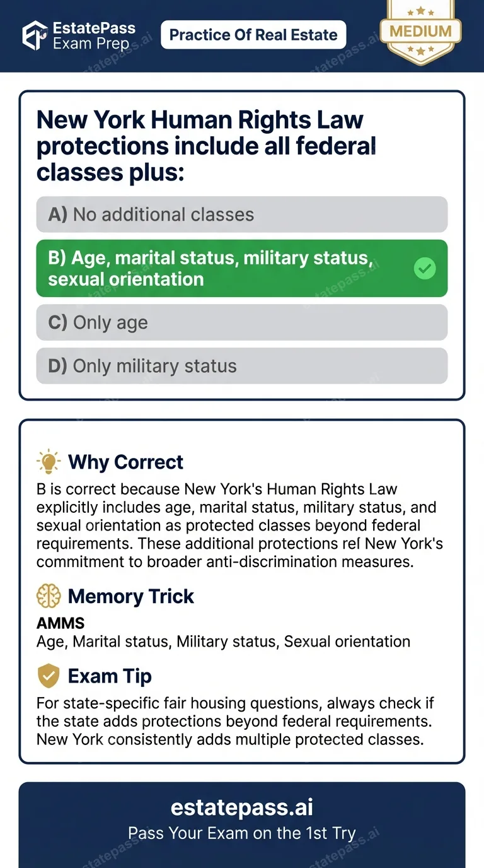Select answer C, Only age
The height and width of the screenshot is (868, 484).
pyautogui.click(x=242, y=322)
